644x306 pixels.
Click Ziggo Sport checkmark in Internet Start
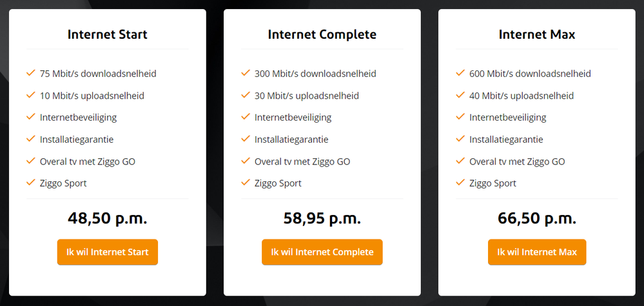pyautogui.click(x=30, y=183)
